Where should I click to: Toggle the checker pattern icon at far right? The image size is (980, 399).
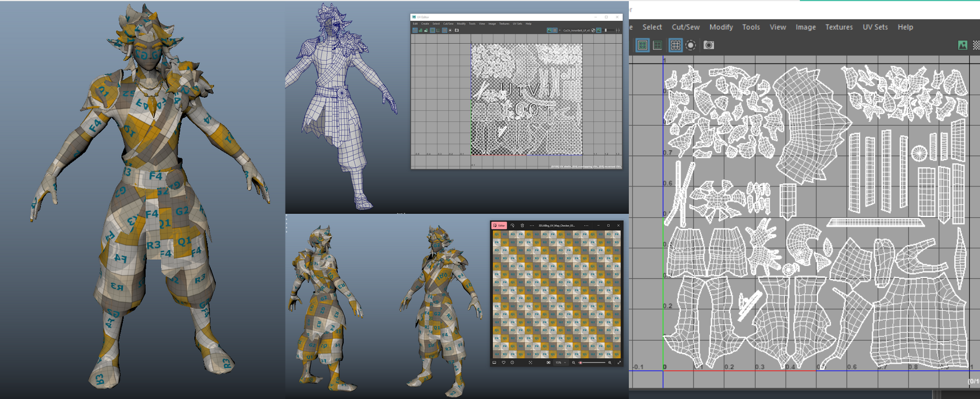click(976, 45)
